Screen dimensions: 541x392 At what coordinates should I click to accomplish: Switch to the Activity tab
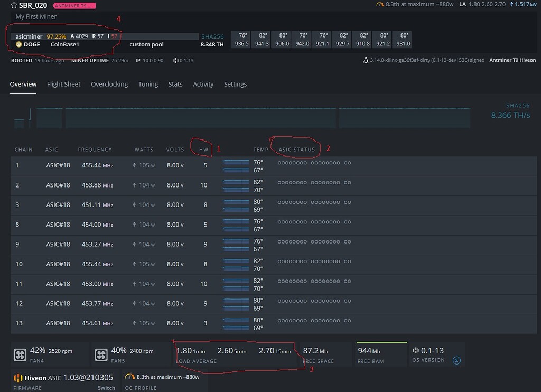tap(203, 84)
